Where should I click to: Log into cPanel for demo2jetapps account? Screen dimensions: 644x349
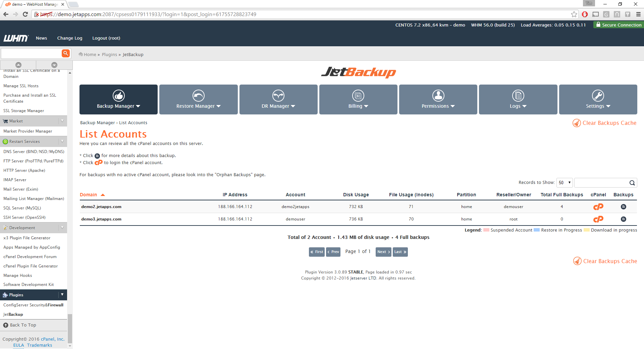[598, 207]
